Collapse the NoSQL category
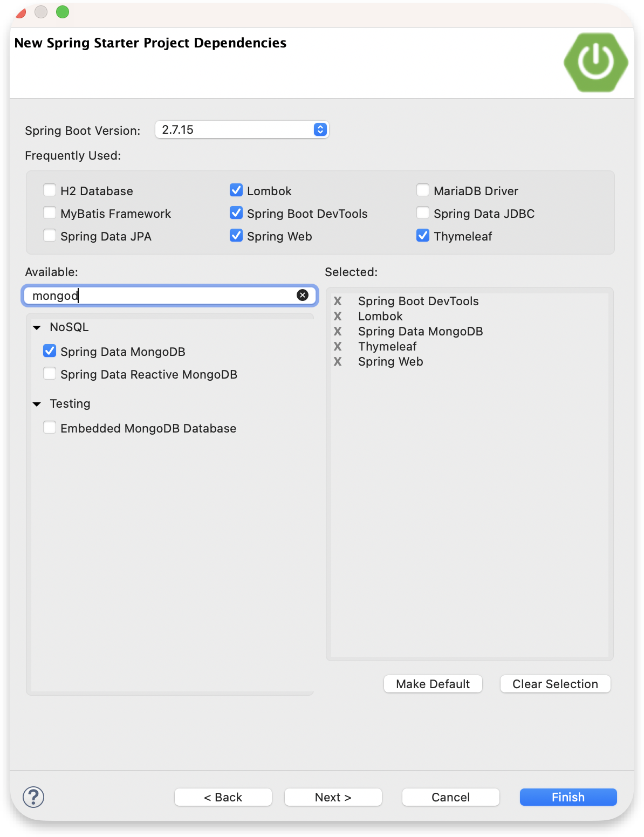The image size is (644, 837). click(37, 327)
